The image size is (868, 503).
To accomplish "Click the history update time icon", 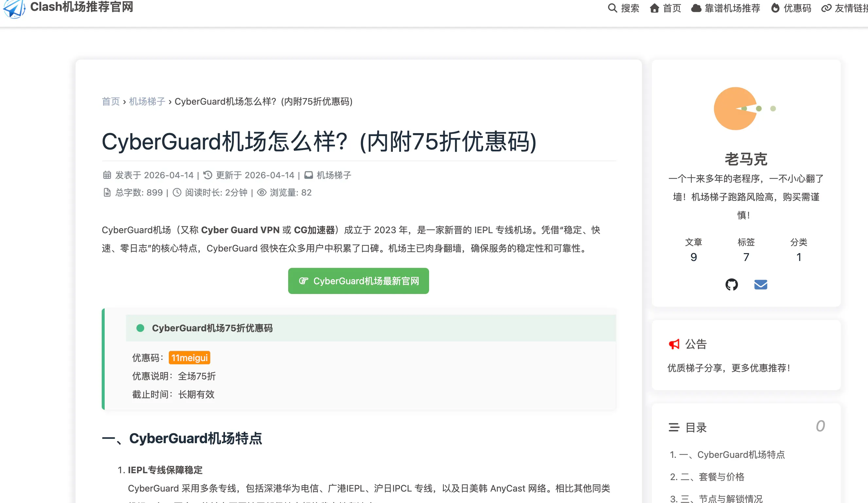I will pyautogui.click(x=208, y=175).
